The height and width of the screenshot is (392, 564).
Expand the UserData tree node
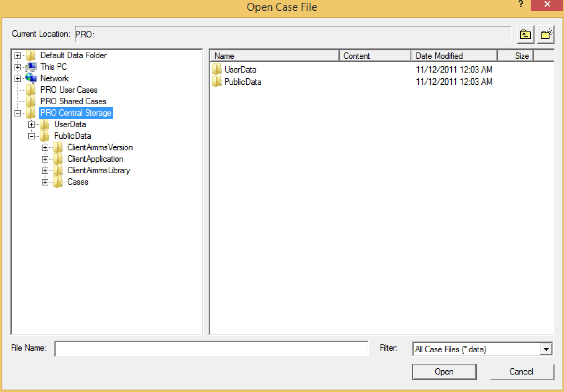[x=31, y=125]
